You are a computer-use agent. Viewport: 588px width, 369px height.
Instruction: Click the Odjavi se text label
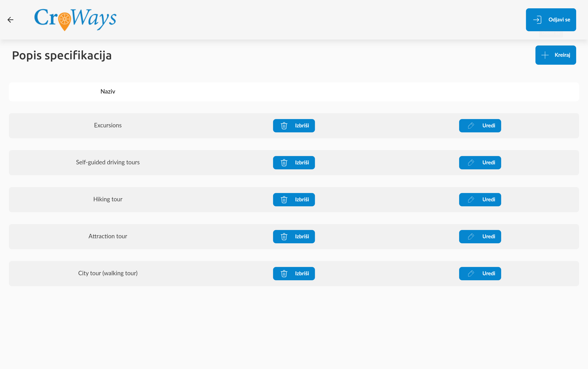(559, 20)
